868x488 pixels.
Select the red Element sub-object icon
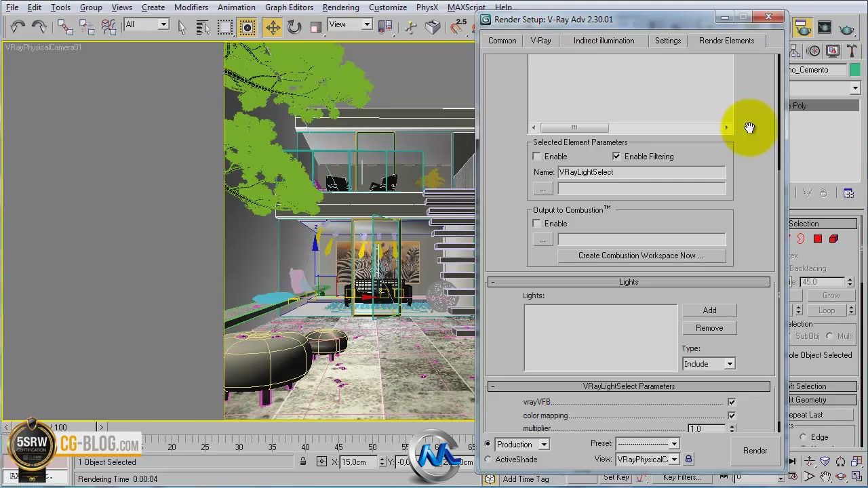point(833,239)
